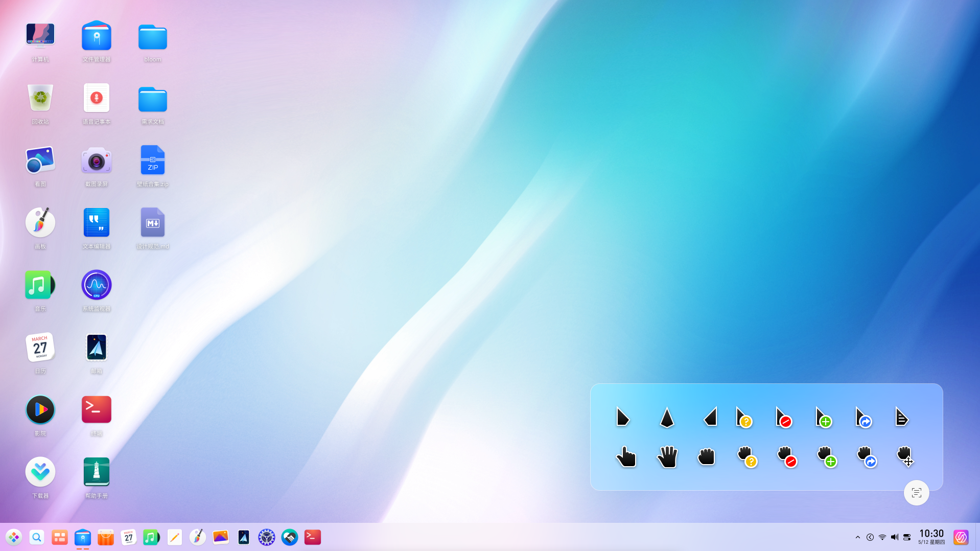Open the volume speaker tray icon

pos(895,537)
